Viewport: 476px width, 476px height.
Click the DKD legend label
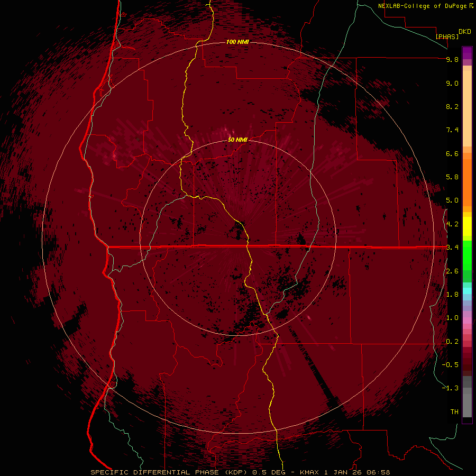pos(465,32)
